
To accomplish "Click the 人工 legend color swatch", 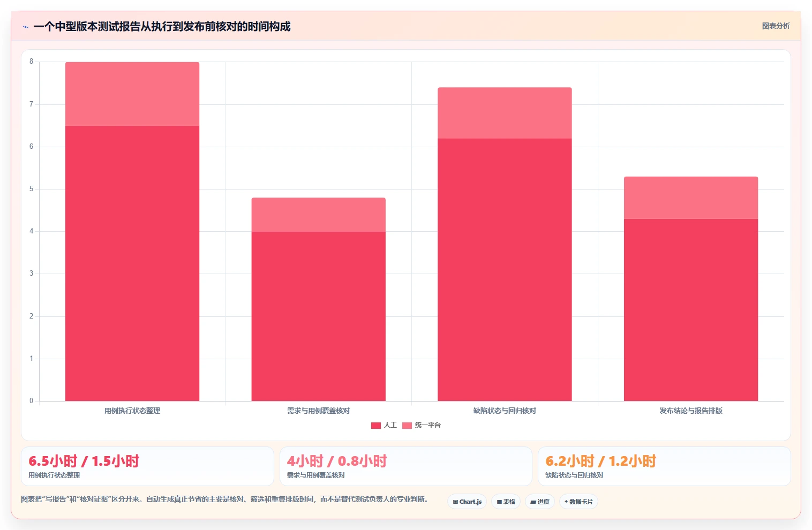I will pos(376,426).
